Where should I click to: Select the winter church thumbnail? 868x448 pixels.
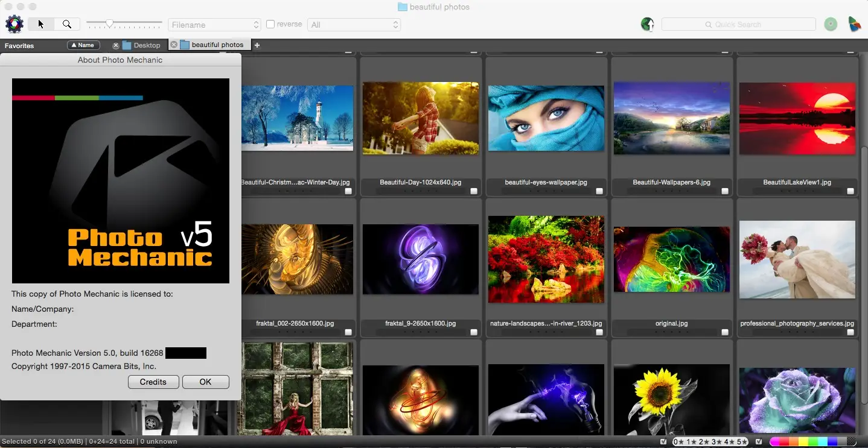coord(297,118)
